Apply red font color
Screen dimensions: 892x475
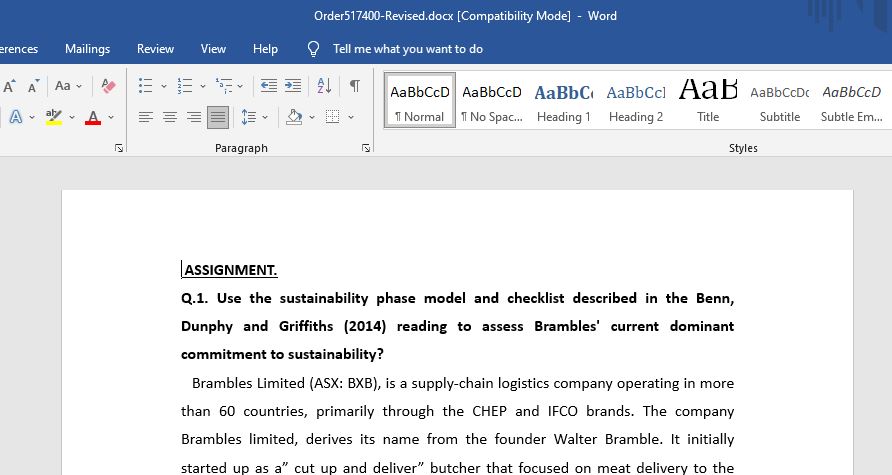(93, 117)
